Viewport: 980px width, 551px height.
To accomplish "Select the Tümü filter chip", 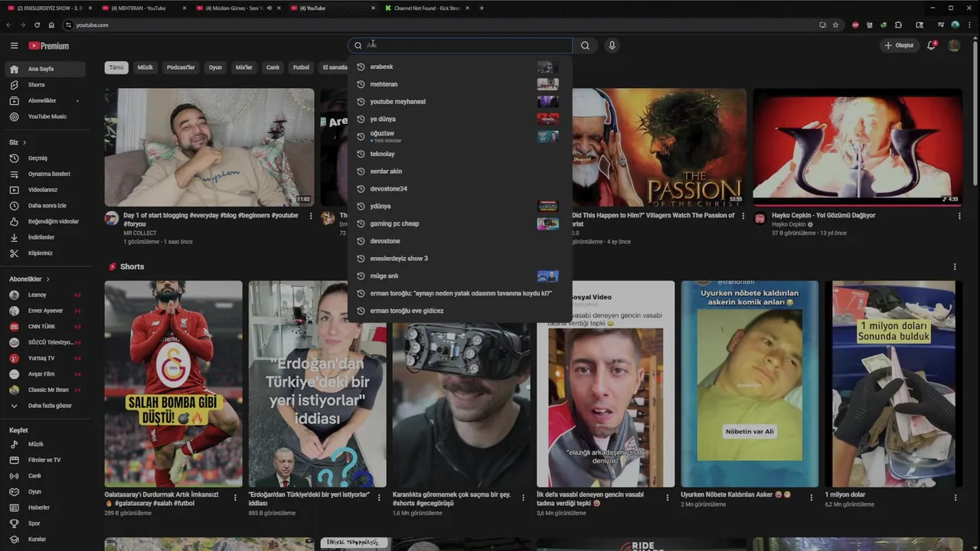I will (x=116, y=67).
